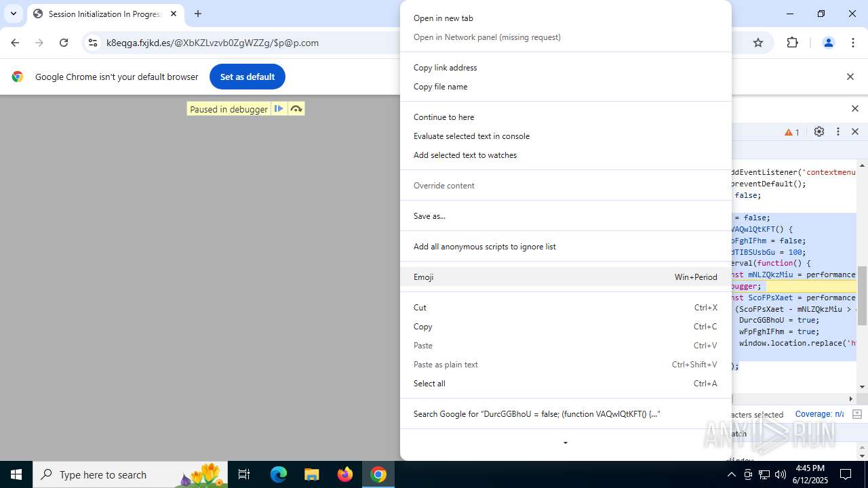The width and height of the screenshot is (868, 488).
Task: Close the Session Initialization tab
Action: point(174,14)
